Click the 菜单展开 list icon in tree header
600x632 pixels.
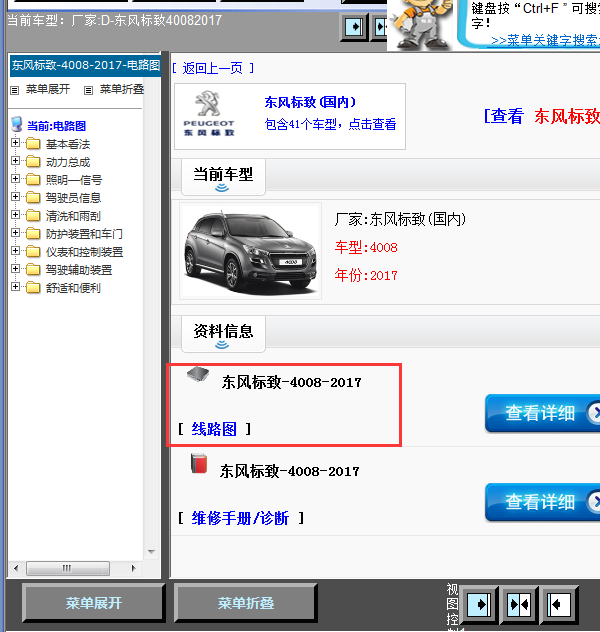[x=15, y=90]
